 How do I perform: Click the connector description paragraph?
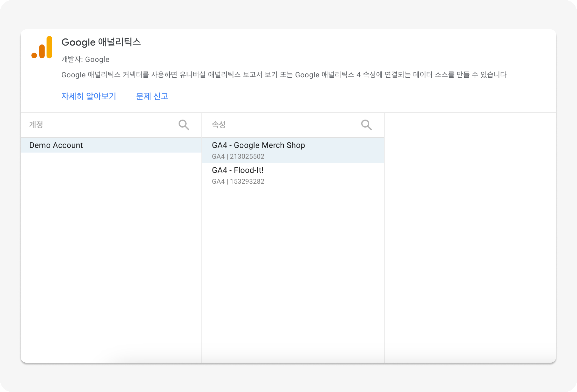pyautogui.click(x=284, y=75)
